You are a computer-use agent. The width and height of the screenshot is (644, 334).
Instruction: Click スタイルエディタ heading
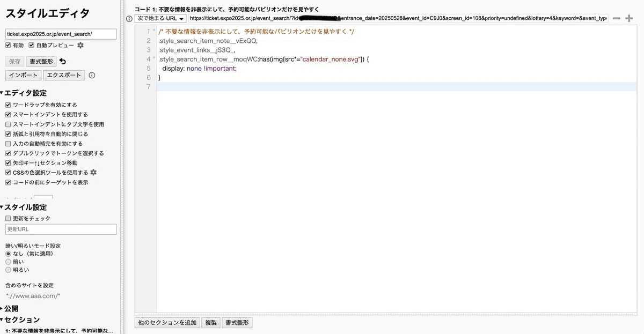tap(47, 13)
